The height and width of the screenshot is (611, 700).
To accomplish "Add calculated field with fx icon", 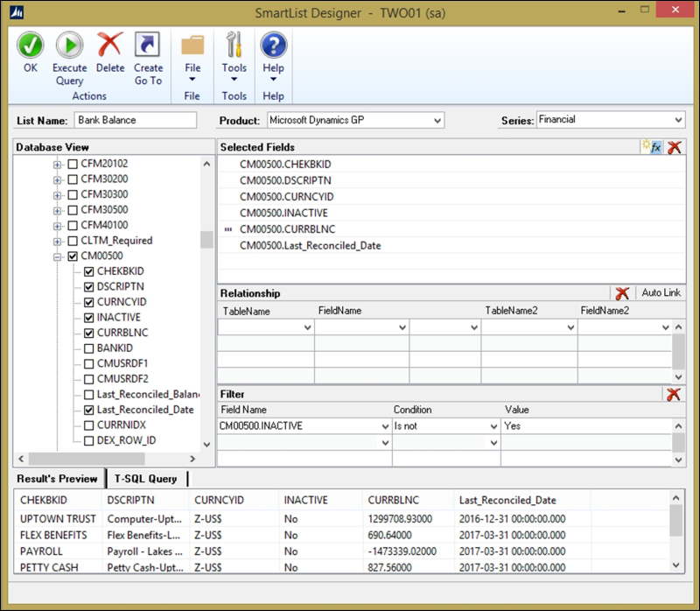I will click(652, 146).
